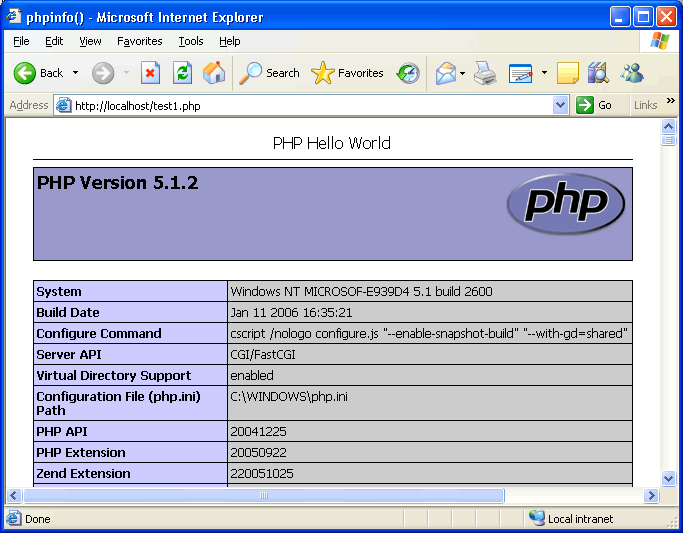This screenshot has width=683, height=533.
Task: Open the Search magnifier toolbar button
Action: point(270,73)
